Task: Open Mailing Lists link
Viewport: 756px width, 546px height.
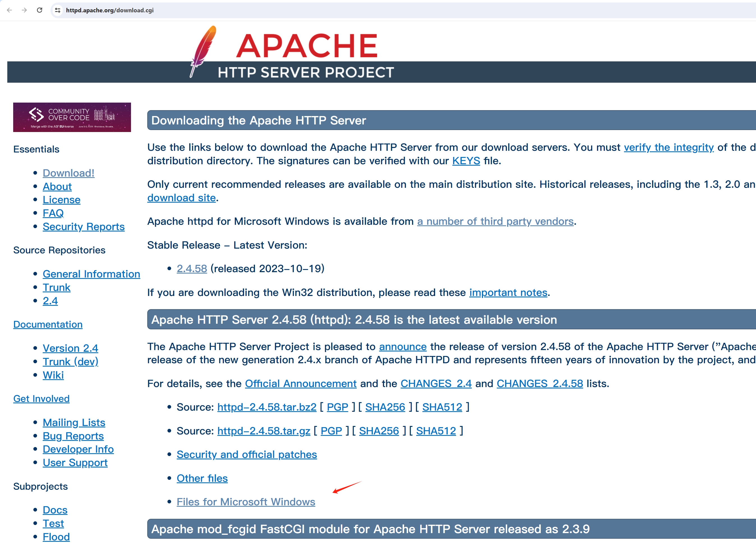Action: 74,422
